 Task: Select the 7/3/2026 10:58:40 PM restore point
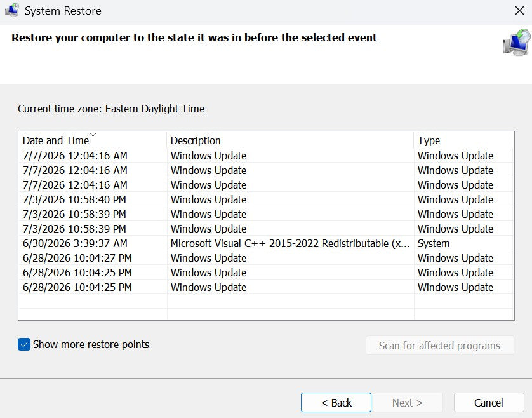click(266, 199)
